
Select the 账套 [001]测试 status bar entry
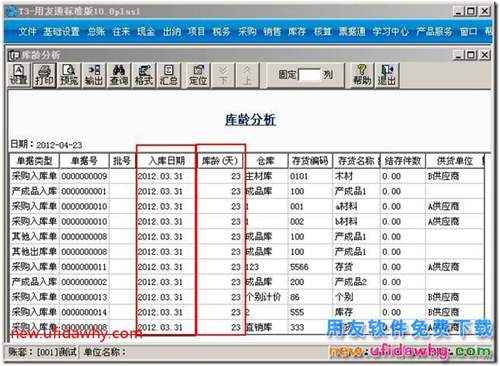(42, 352)
